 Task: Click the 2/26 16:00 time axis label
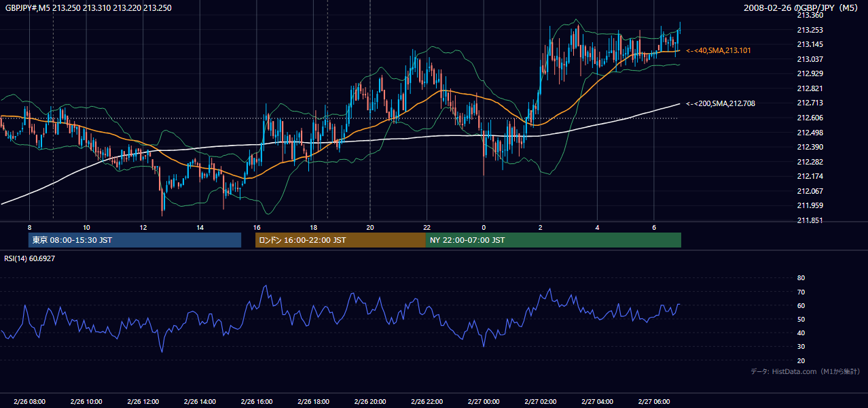tap(256, 402)
